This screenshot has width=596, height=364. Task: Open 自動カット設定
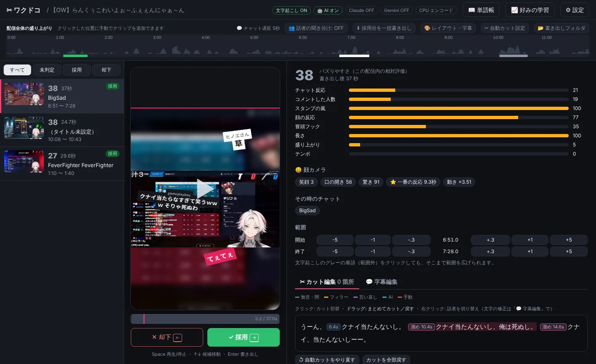click(505, 28)
